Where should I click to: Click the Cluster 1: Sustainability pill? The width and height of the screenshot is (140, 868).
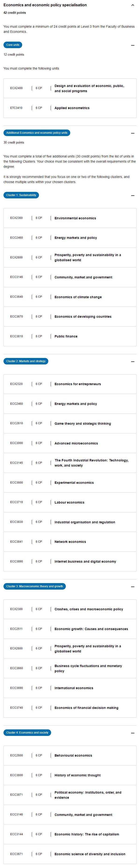[x=21, y=195]
